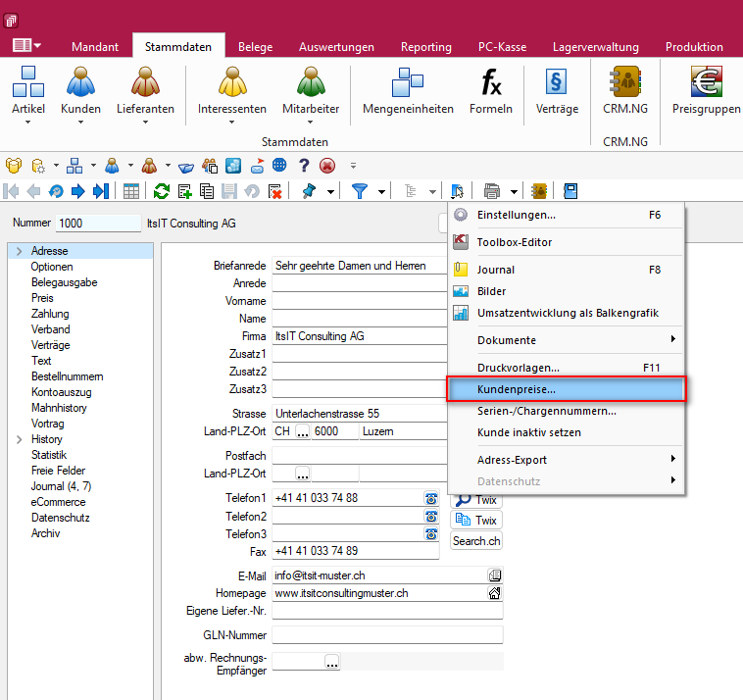Expand the History tree node
The image size is (743, 700).
[x=19, y=440]
